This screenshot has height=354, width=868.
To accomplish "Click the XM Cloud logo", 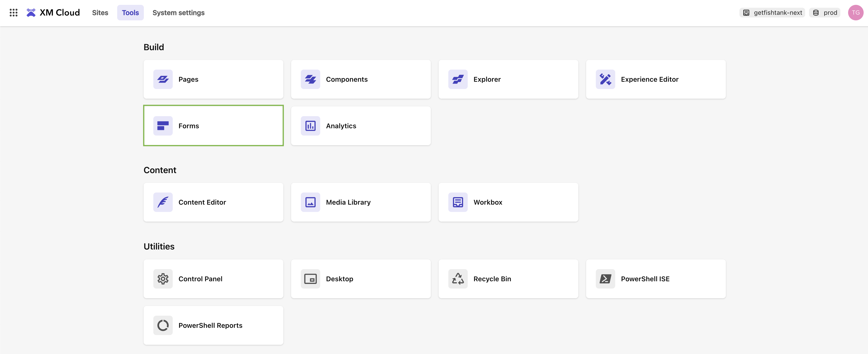I will click(x=53, y=12).
